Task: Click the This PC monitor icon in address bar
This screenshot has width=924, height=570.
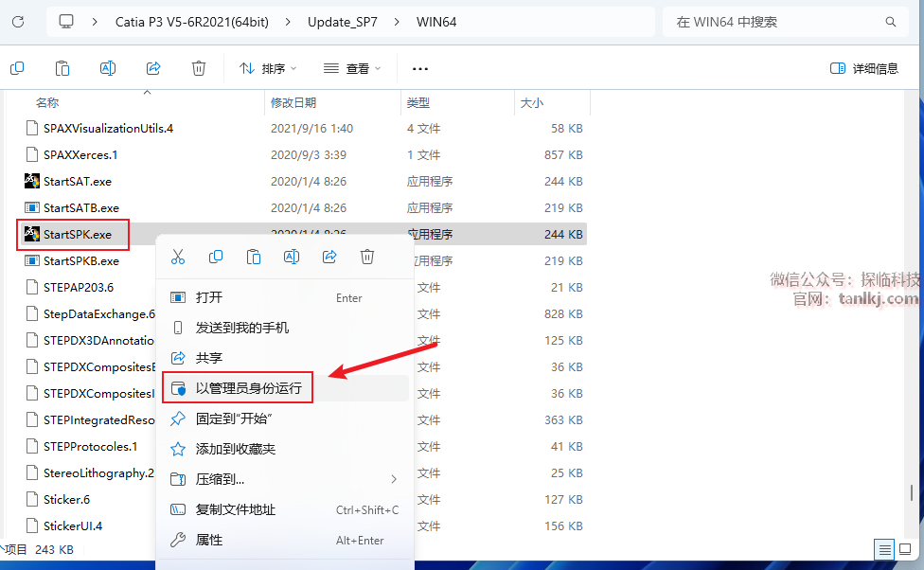Action: (x=66, y=22)
